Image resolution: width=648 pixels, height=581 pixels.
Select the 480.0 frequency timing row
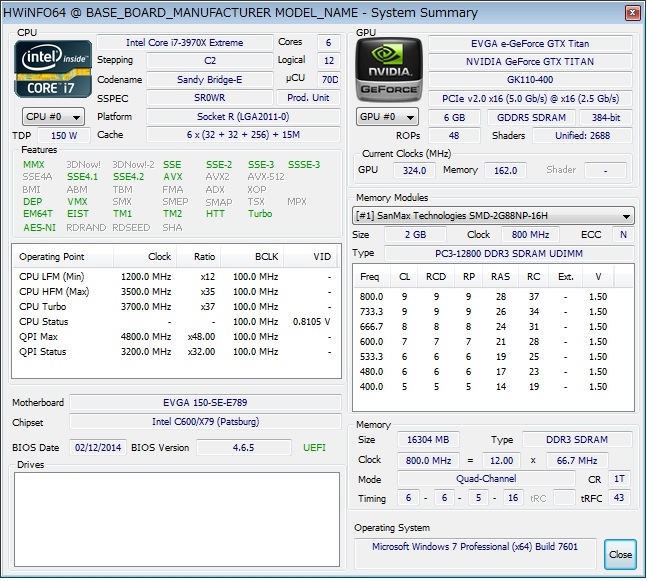click(x=493, y=372)
